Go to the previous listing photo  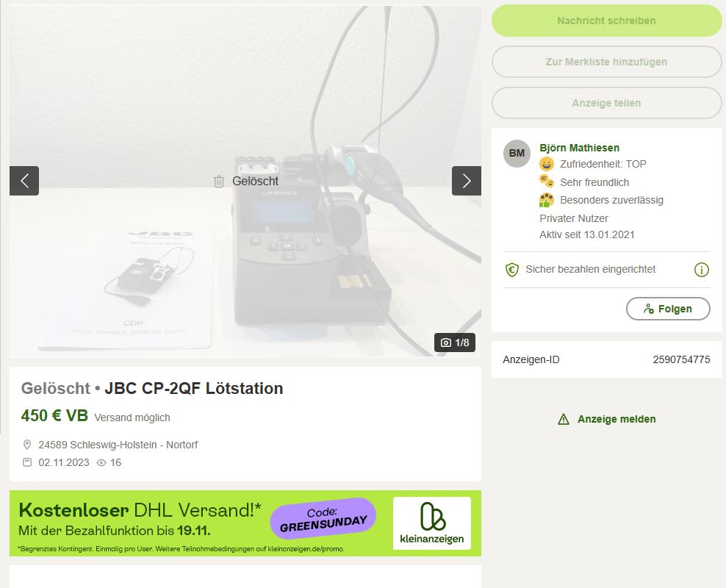(x=24, y=181)
